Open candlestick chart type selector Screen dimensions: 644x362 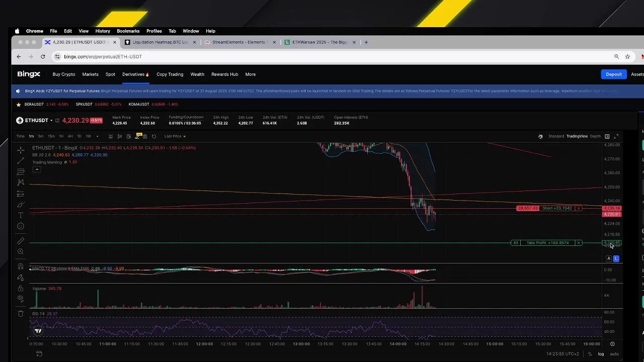[120, 136]
